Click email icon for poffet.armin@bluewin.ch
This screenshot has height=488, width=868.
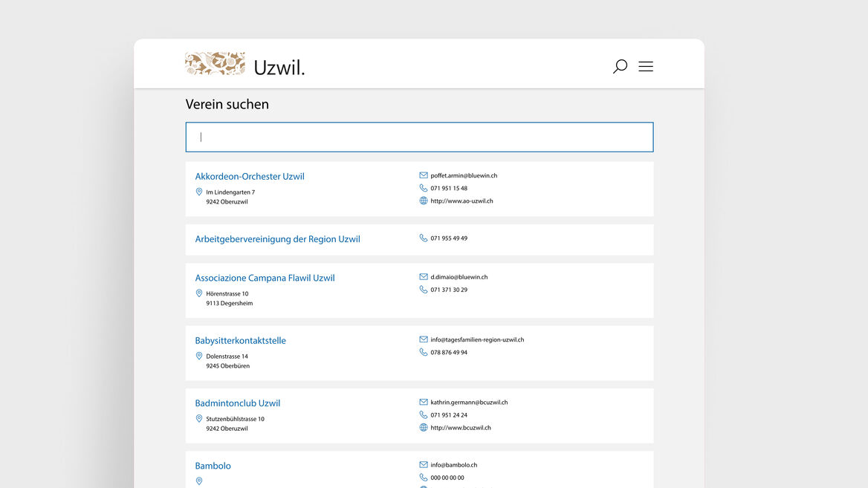coord(424,176)
